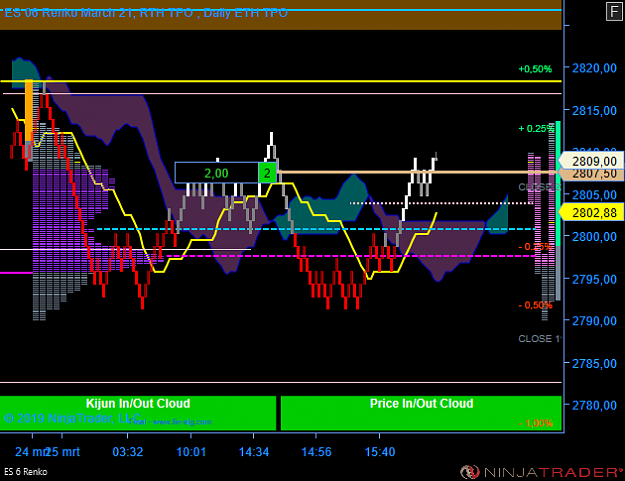Click the - 1,00% level label
Image resolution: width=625 pixels, height=481 pixels.
(x=535, y=423)
